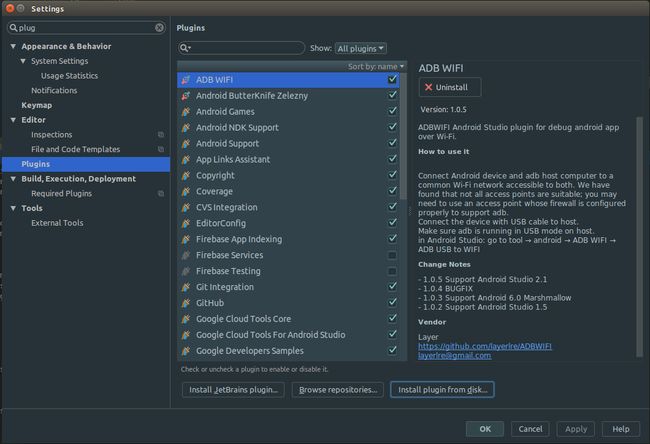Disable the ADB WIFI plugin checkbox
This screenshot has height=444, width=650.
[392, 79]
